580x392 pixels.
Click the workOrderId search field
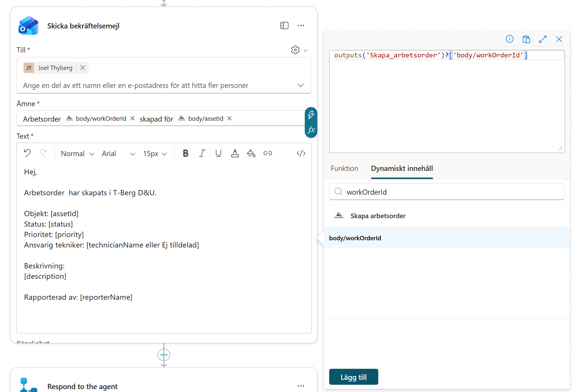pos(447,192)
